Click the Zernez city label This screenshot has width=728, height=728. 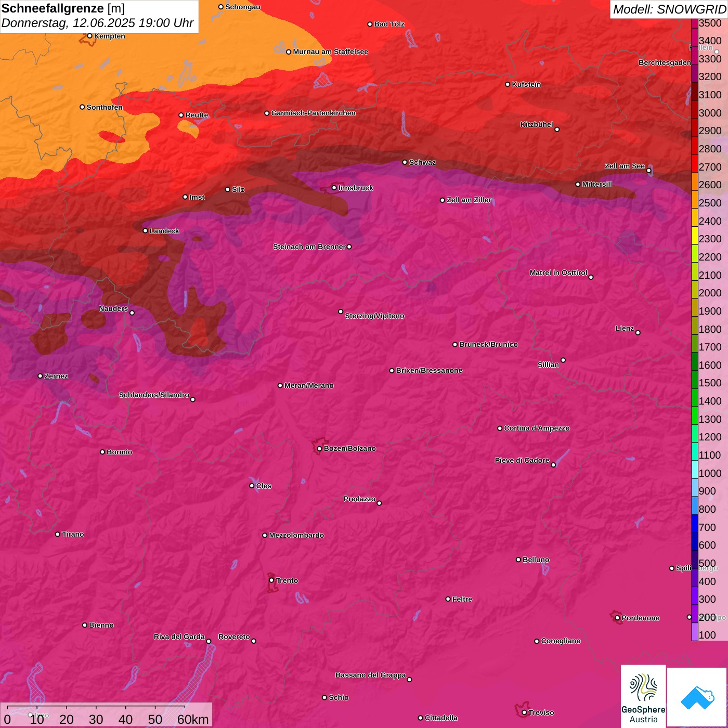[56, 376]
